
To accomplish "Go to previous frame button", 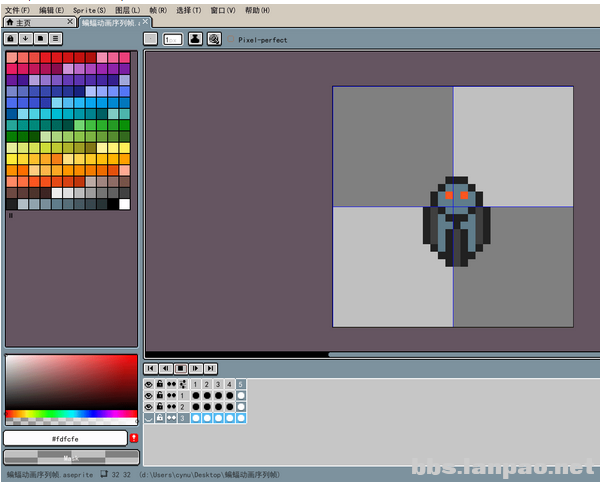I will (x=166, y=368).
